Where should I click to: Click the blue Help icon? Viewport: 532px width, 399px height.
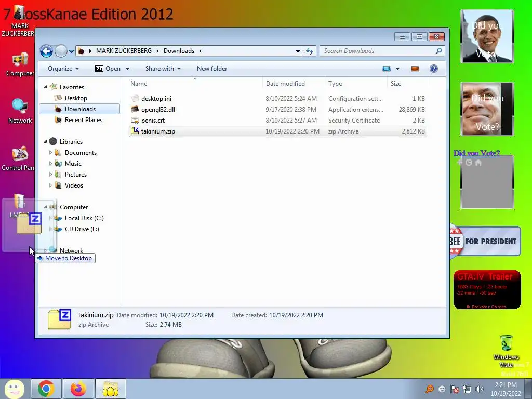(x=433, y=69)
